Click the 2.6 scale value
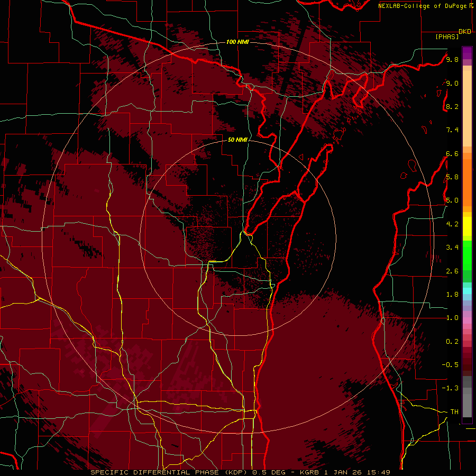This screenshot has height=476, width=476. tap(452, 271)
